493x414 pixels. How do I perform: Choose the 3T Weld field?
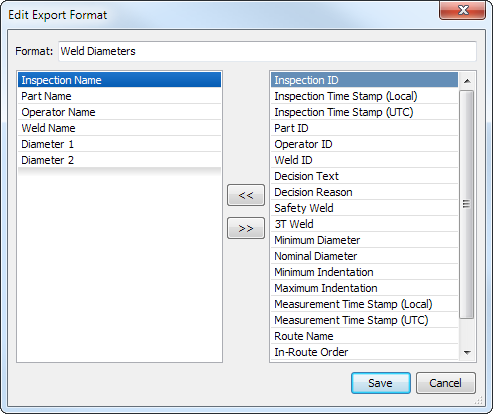click(364, 224)
